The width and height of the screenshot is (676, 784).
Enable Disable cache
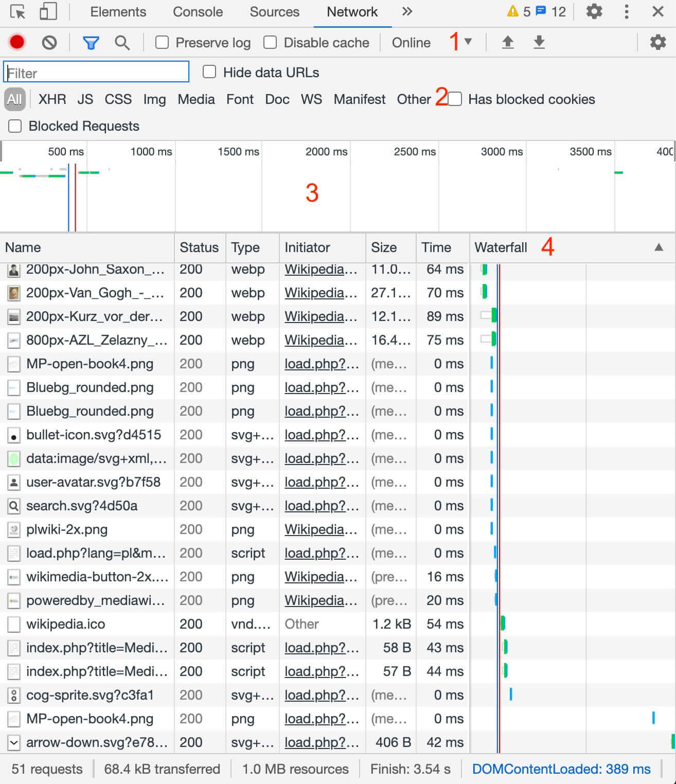point(270,43)
